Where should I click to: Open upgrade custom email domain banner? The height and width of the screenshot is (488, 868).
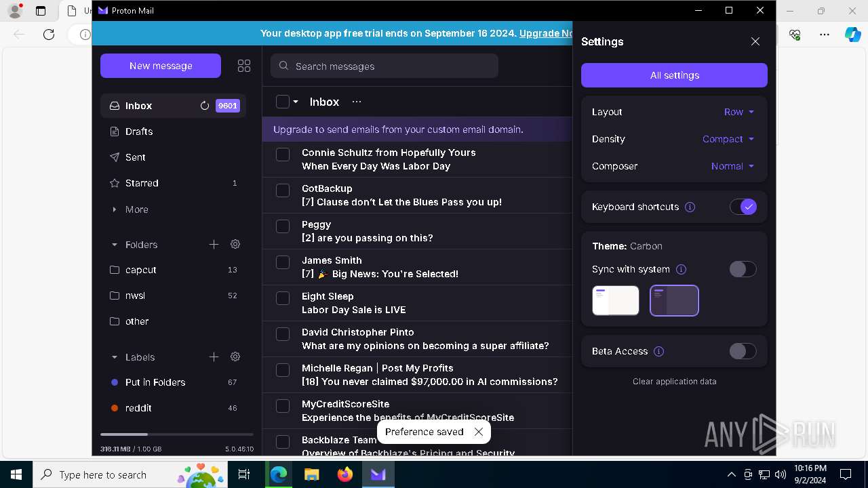pyautogui.click(x=417, y=129)
